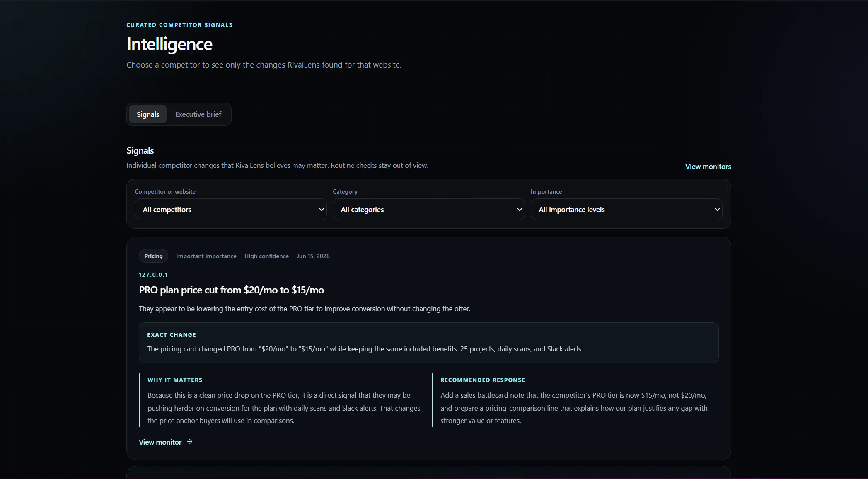
Task: Click the Intelligence page title
Action: coord(169,44)
